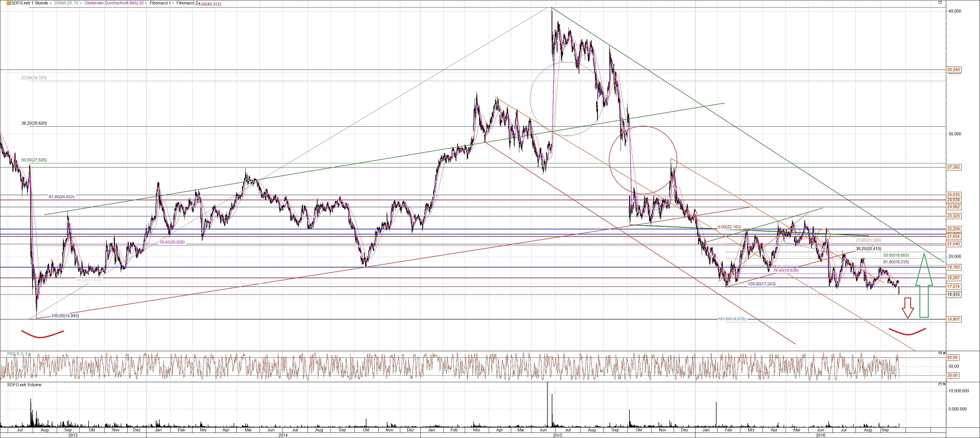This screenshot has width=980, height=438.
Task: Click the SDFG:xetr chart symbol icon
Action: [x=8, y=3]
